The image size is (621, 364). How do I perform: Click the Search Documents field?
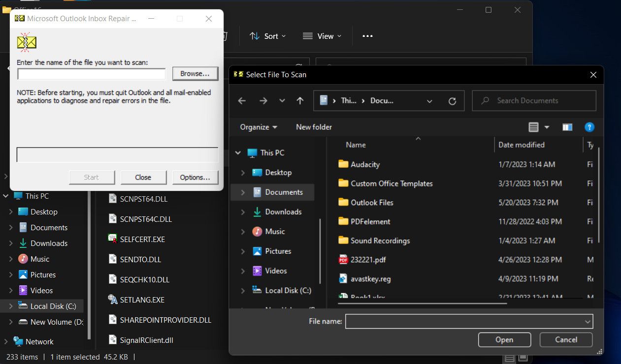pyautogui.click(x=534, y=101)
